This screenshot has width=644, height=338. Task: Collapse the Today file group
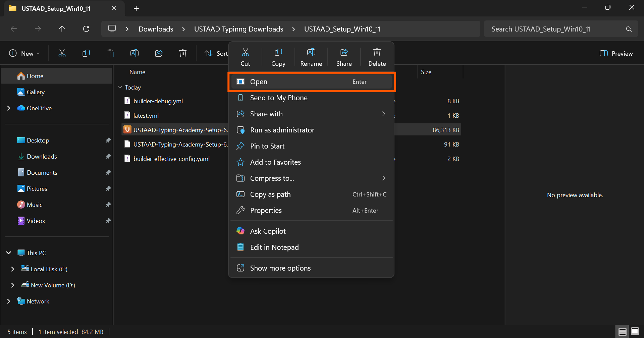(120, 87)
